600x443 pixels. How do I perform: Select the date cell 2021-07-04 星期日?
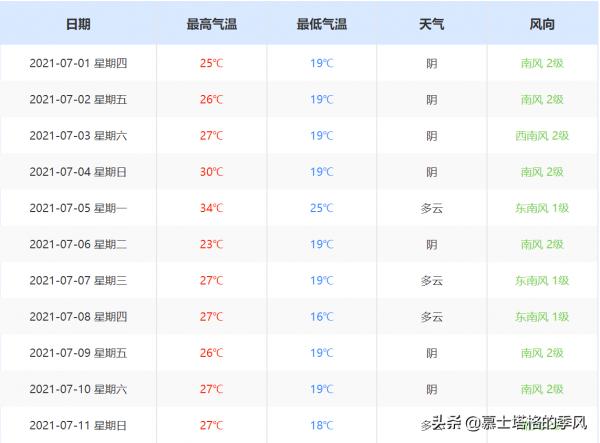(78, 172)
